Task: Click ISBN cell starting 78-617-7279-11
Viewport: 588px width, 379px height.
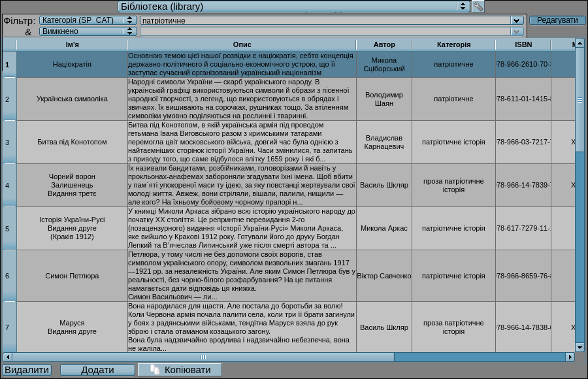Action: (523, 229)
